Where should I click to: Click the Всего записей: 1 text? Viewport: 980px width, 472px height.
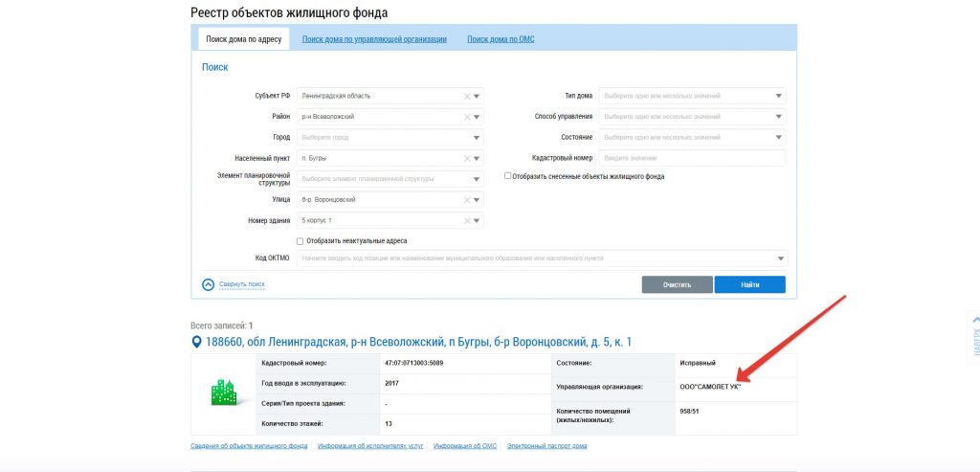222,326
